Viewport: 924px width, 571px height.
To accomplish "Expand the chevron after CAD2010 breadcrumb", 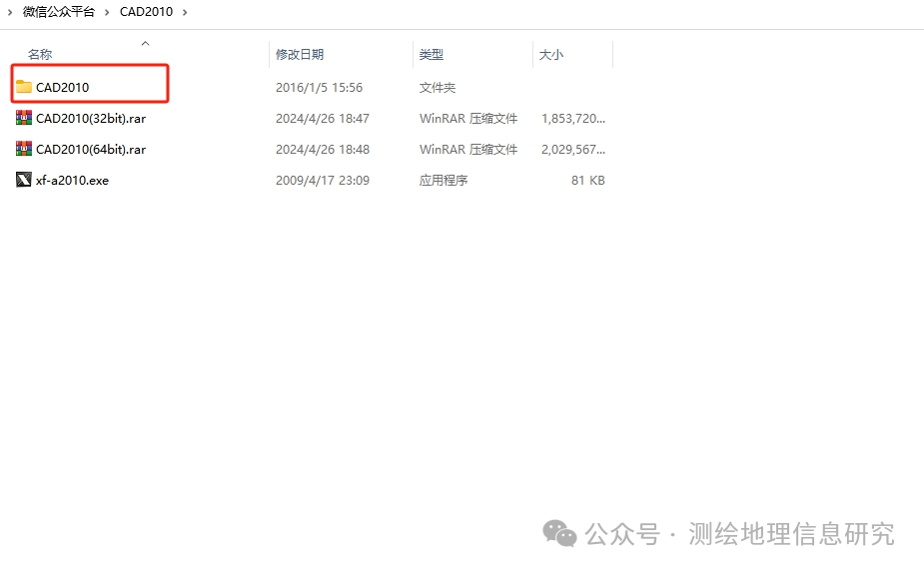I will pyautogui.click(x=185, y=12).
